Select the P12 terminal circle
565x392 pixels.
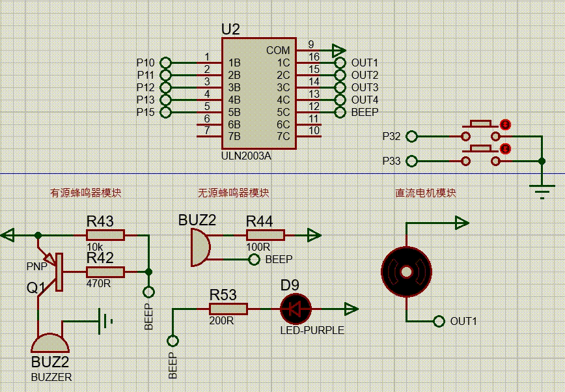point(165,87)
